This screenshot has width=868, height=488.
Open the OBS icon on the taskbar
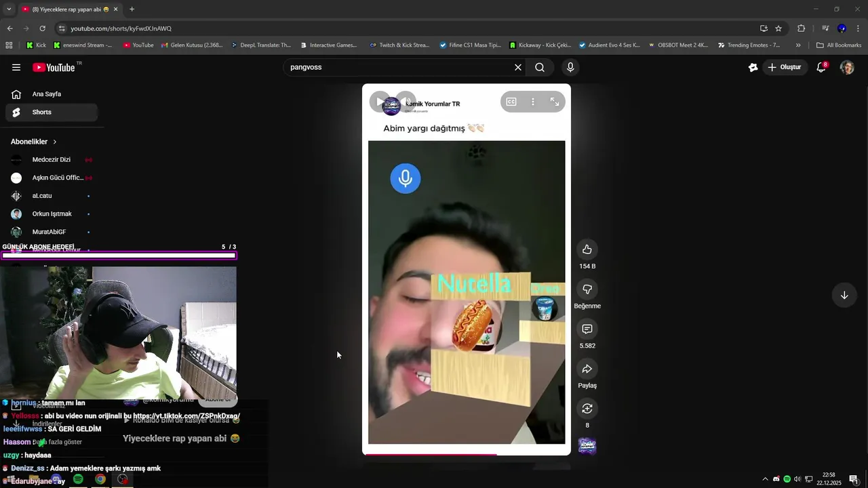click(123, 479)
